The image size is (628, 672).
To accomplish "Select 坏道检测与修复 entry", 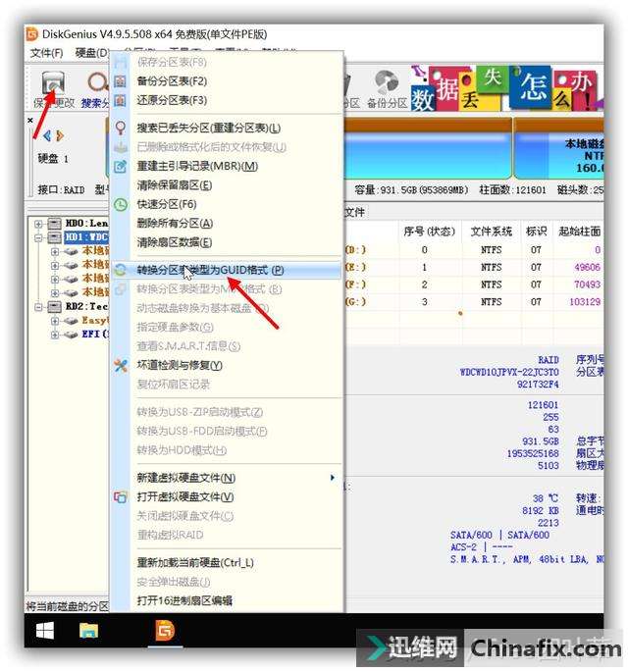I will (x=180, y=365).
